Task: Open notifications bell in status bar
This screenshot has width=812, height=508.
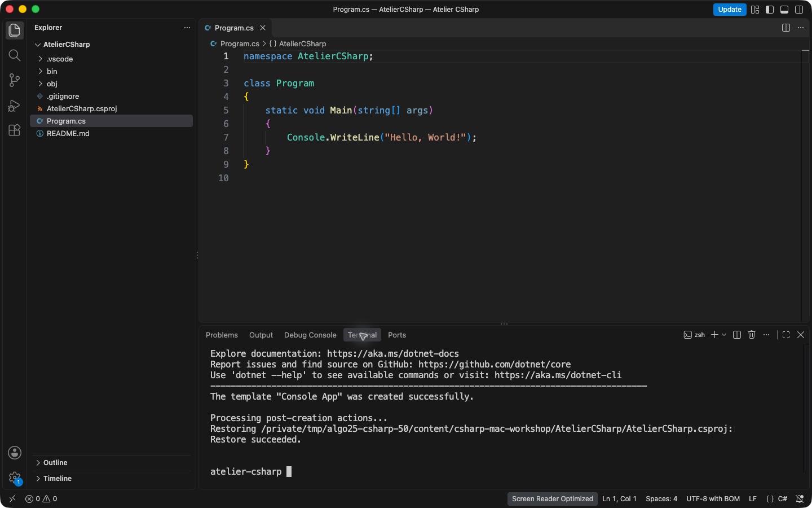Action: [800, 499]
